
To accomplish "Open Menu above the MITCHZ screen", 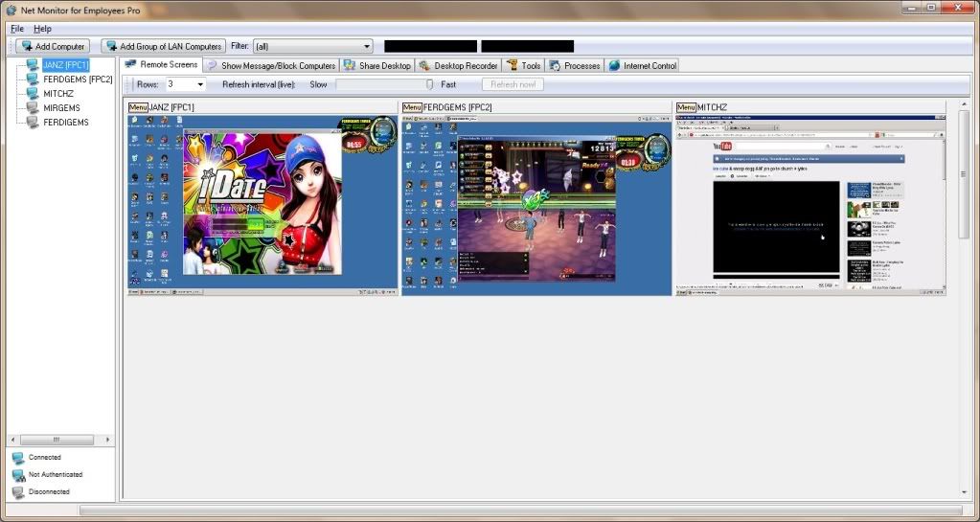I will click(686, 107).
